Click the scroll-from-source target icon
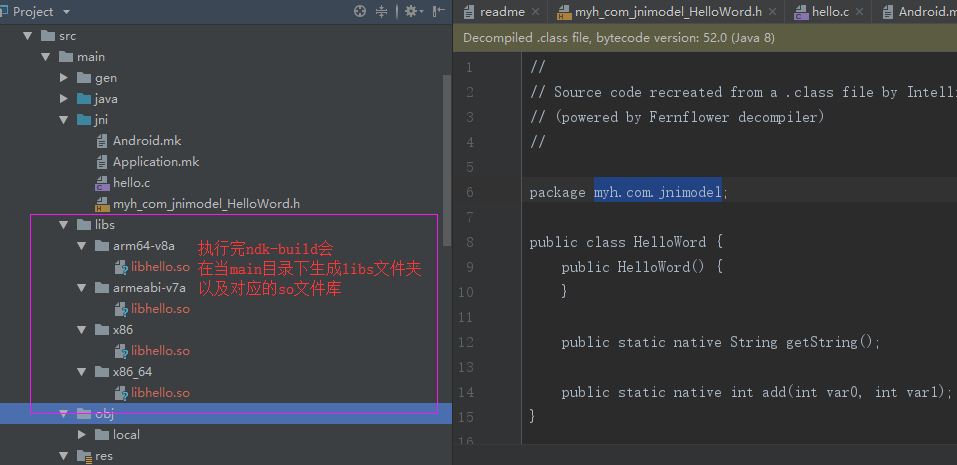The image size is (957, 465). point(360,11)
